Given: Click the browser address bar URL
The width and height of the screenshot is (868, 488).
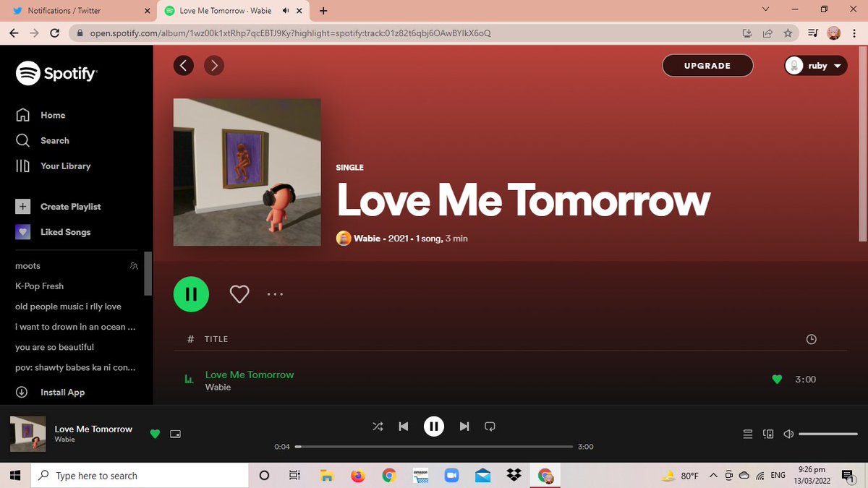Looking at the screenshot, I should click(290, 33).
